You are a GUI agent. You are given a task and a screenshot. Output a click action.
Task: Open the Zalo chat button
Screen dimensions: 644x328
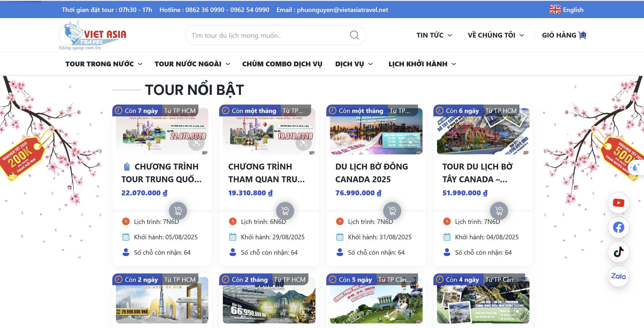tap(618, 276)
